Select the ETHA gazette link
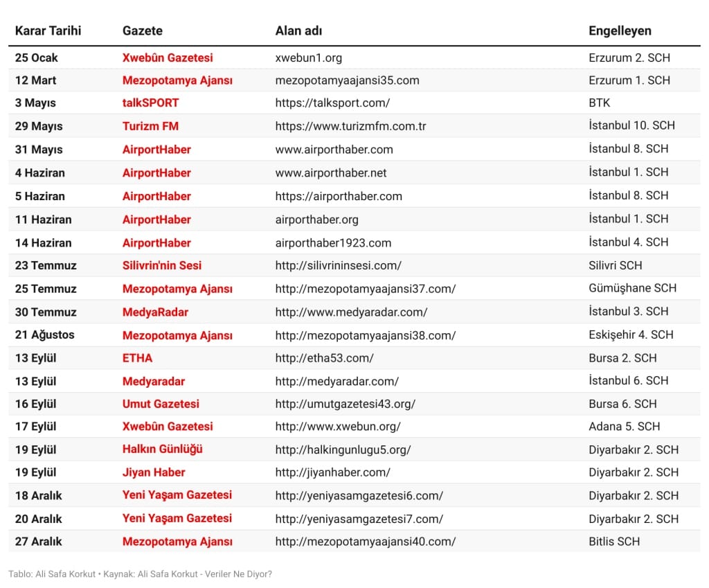Viewport: 709px width, 588px height. coord(137,358)
